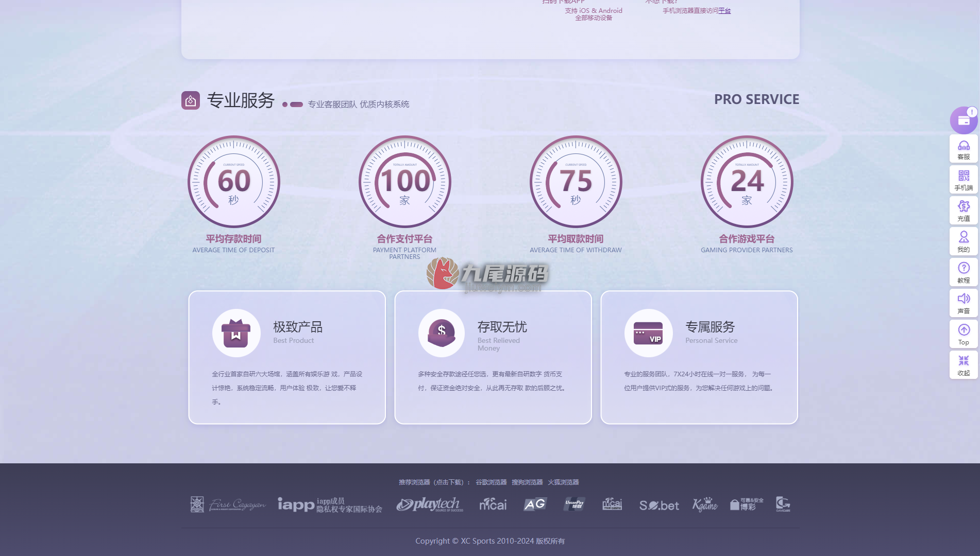Viewport: 980px width, 556px height.
Task: Open the 手机端 QR code sidebar icon
Action: point(964,180)
